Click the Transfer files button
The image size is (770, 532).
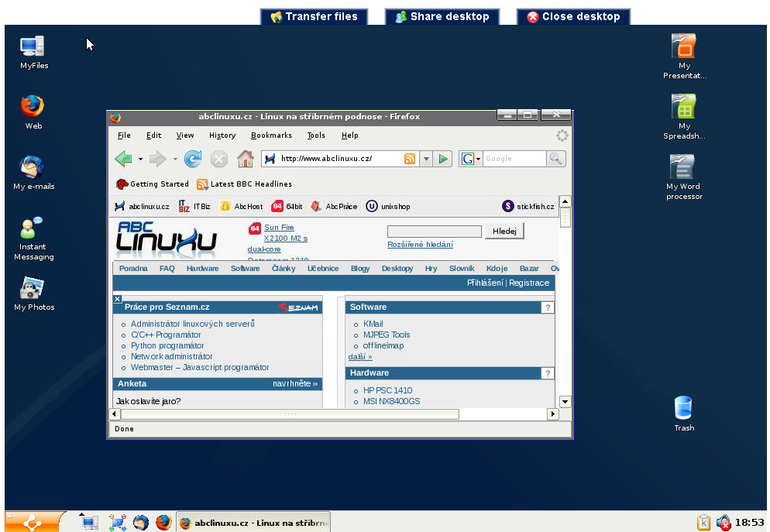(315, 17)
